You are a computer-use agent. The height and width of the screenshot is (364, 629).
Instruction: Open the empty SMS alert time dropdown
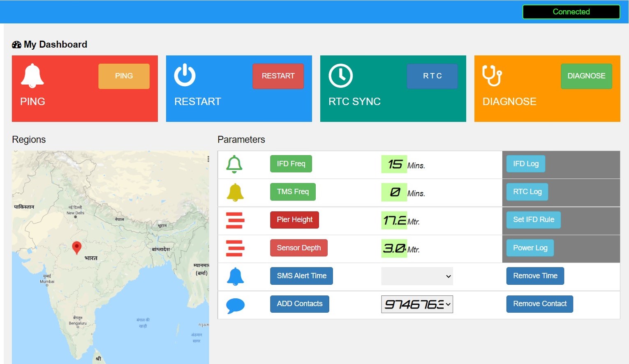[417, 276]
